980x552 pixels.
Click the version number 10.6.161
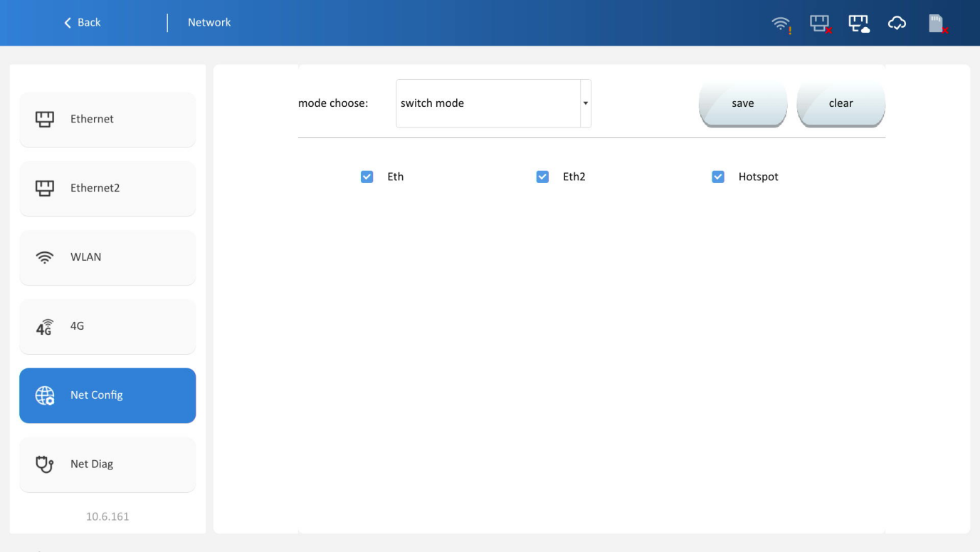click(x=107, y=516)
